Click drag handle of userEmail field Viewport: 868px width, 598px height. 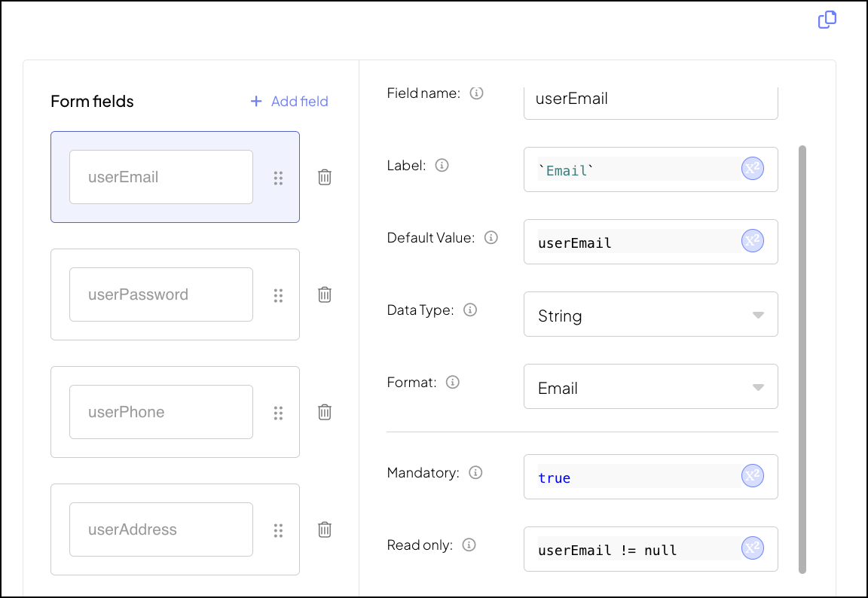278,178
